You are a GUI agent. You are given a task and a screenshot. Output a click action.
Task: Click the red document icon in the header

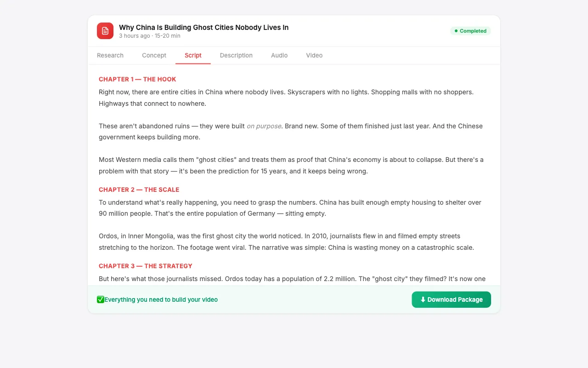click(105, 30)
